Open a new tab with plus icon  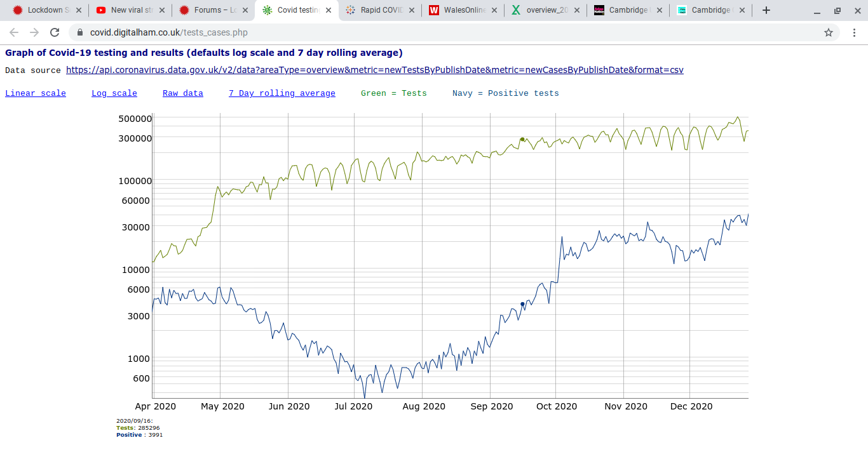766,10
